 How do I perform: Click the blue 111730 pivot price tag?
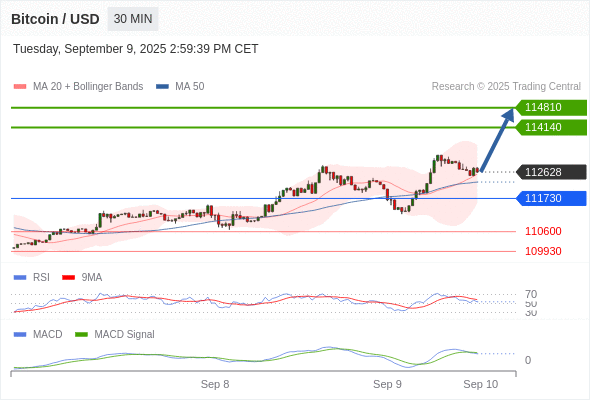[x=551, y=198]
